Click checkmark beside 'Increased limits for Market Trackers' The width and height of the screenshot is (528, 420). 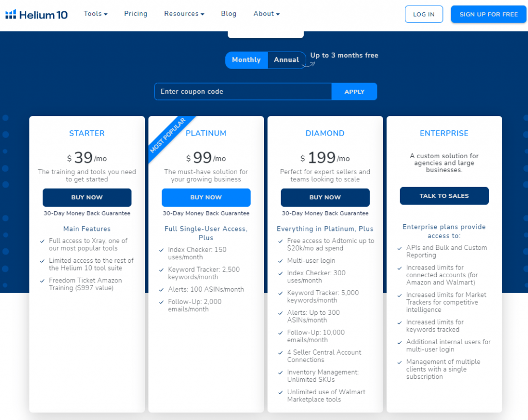[400, 295]
